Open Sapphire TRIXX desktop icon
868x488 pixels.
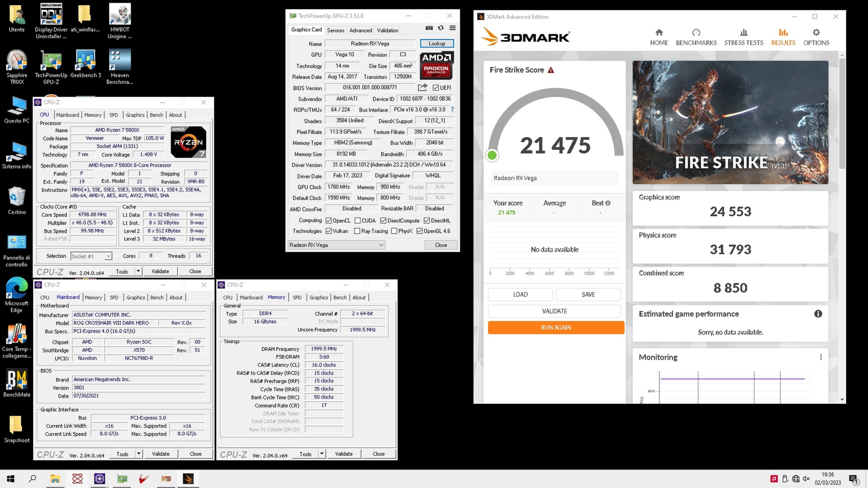coord(17,67)
